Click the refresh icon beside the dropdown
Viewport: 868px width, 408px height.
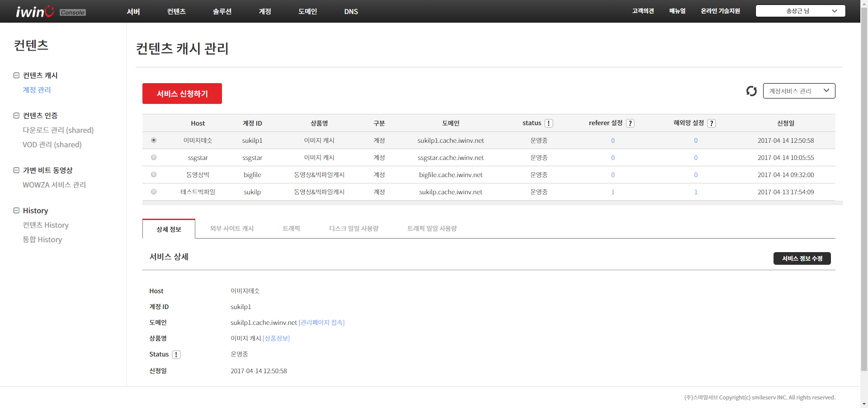point(751,91)
